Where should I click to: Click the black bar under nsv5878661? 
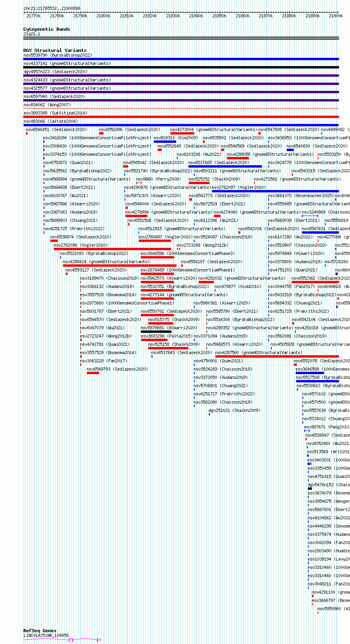(x=156, y=332)
